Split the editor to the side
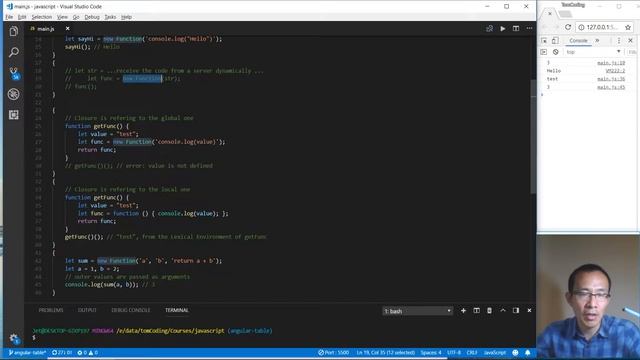 point(516,29)
